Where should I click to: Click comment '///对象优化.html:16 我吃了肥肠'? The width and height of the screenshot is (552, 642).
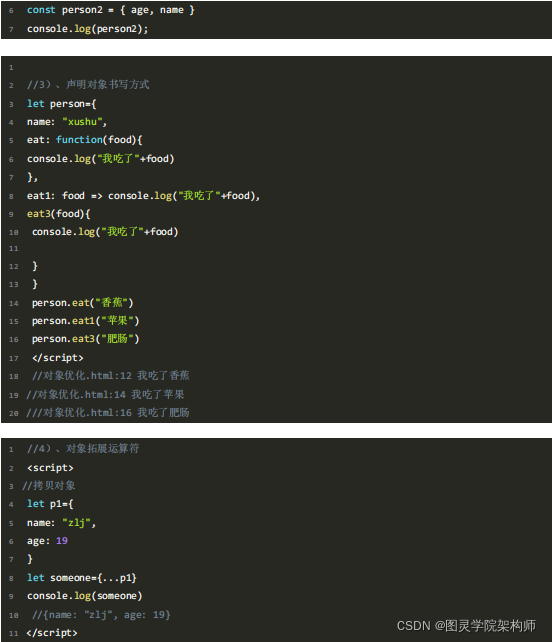click(x=108, y=413)
